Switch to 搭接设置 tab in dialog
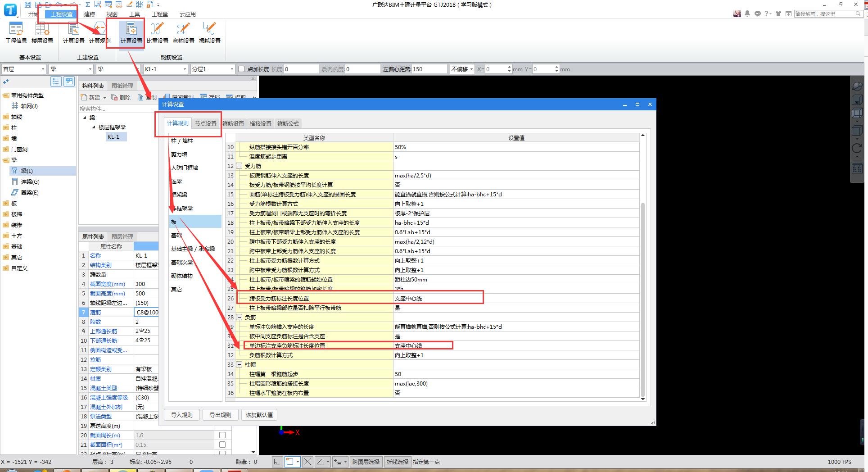Screen dimensions: 868x472 point(261,123)
